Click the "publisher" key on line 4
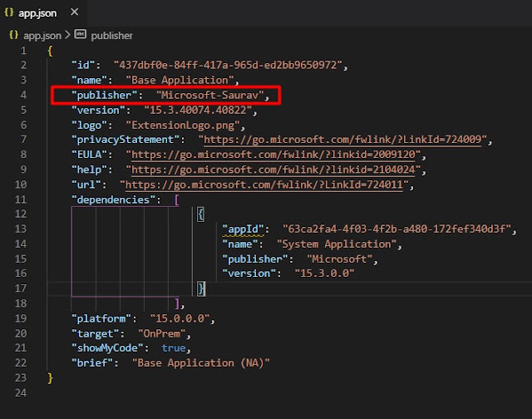 [104, 95]
